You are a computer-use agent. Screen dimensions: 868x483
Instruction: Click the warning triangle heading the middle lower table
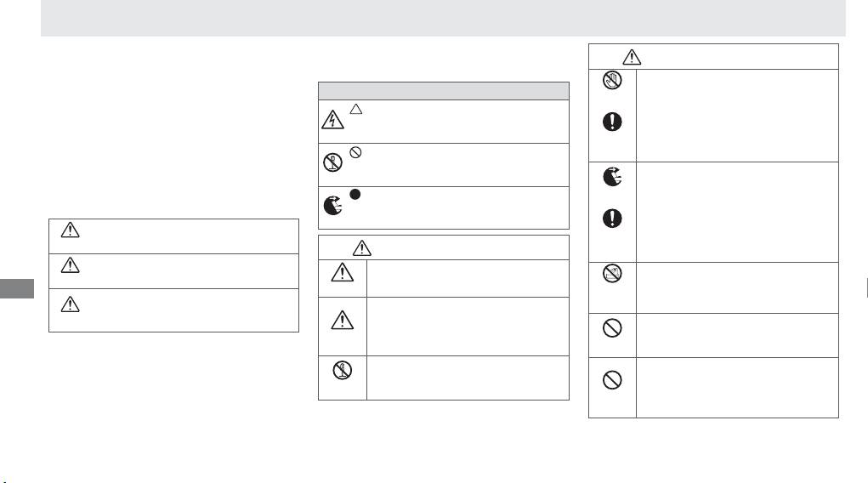(x=364, y=247)
